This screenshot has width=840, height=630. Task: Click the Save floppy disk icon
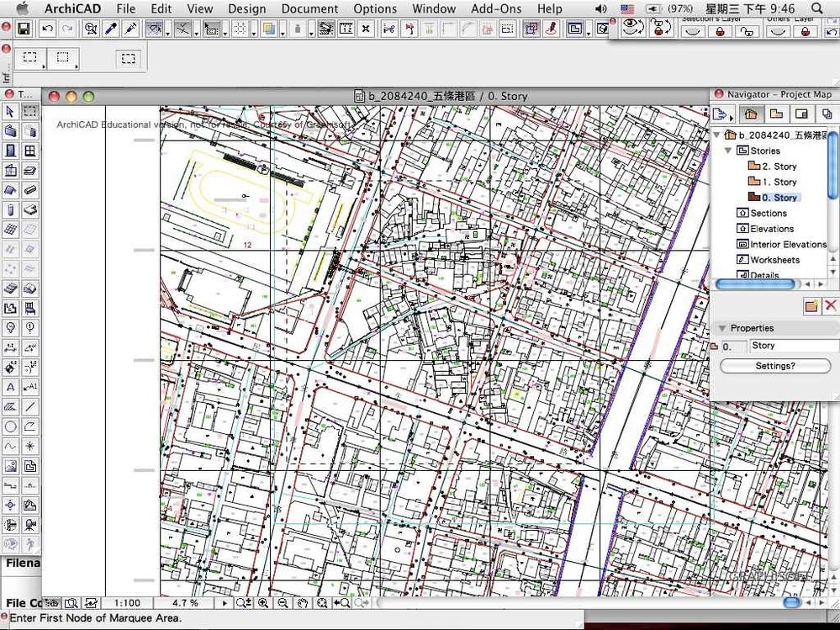click(24, 29)
